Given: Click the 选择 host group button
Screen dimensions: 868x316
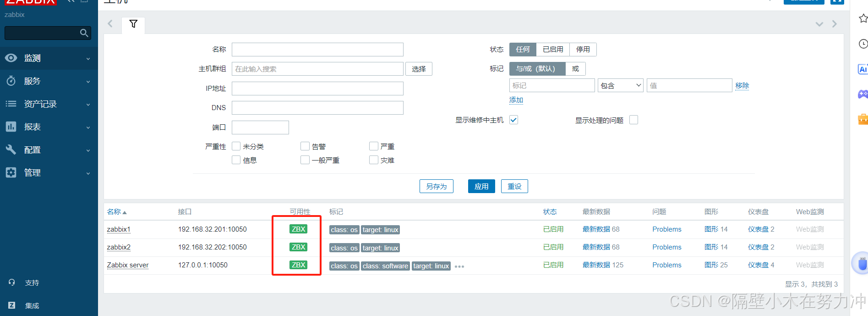Looking at the screenshot, I should [x=419, y=69].
